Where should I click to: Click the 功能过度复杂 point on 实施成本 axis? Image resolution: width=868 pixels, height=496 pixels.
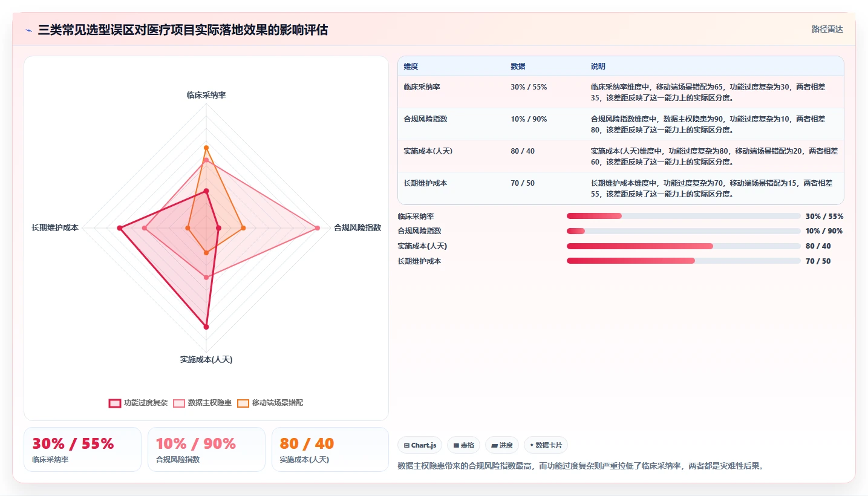206,327
